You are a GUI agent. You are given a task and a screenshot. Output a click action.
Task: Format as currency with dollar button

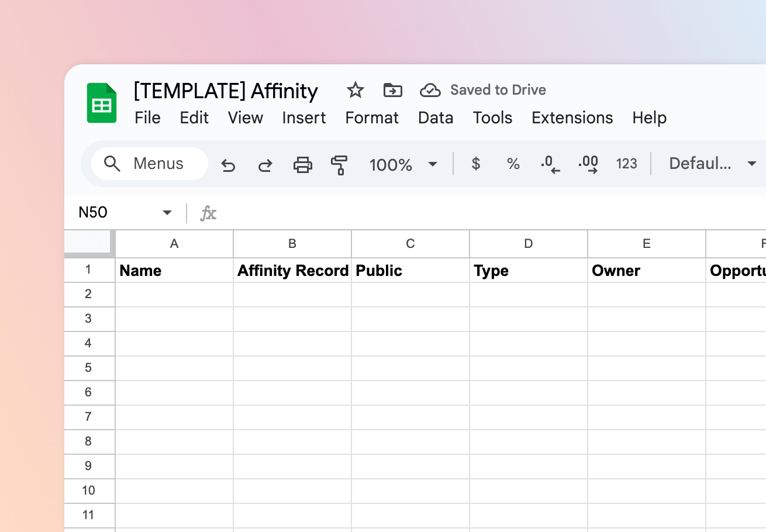coord(476,164)
